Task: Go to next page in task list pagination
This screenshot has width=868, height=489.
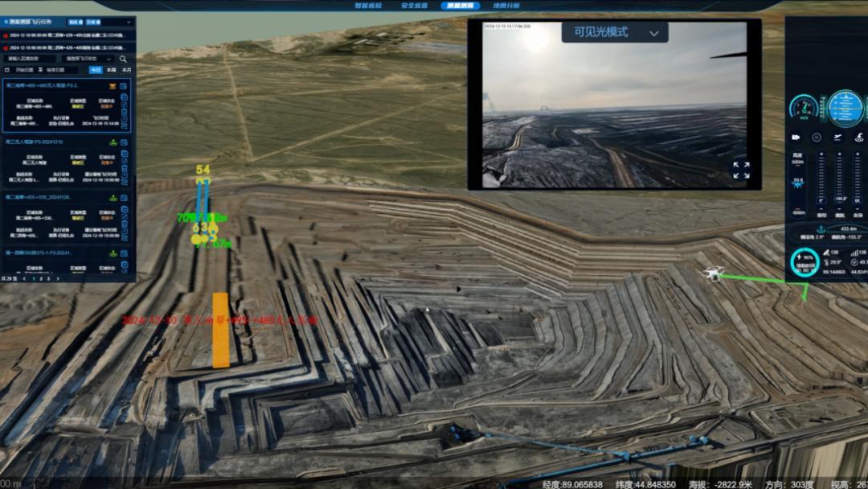Action: 59,279
